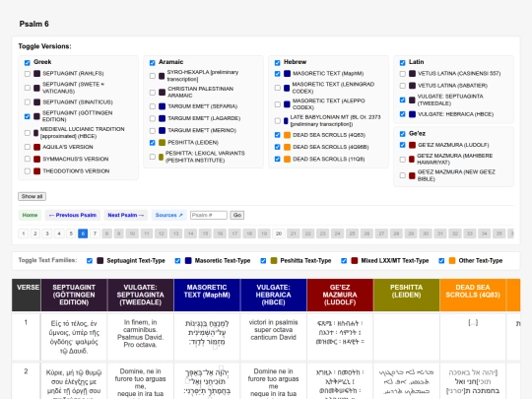Select psalm 5 in pagination

coord(71,233)
